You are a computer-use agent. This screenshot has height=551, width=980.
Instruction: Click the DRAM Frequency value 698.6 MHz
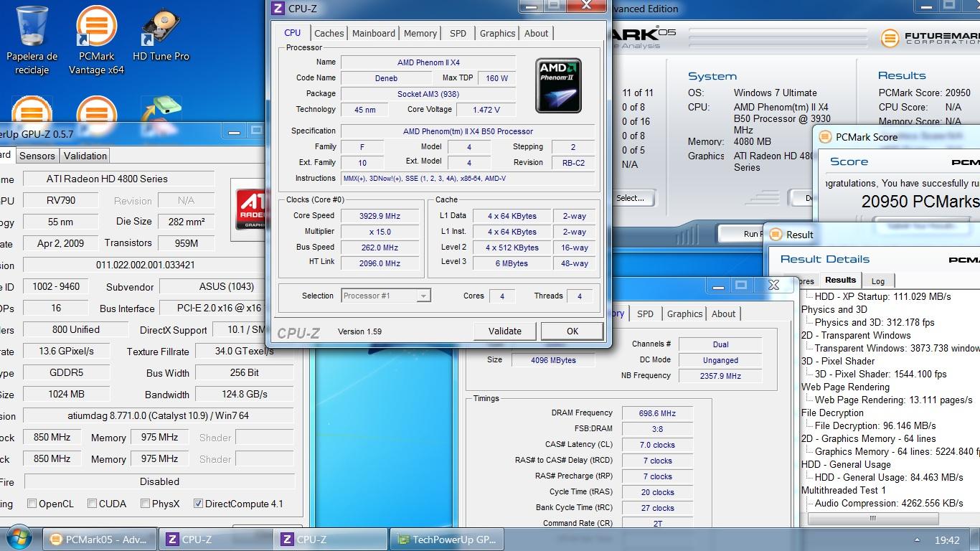[657, 413]
